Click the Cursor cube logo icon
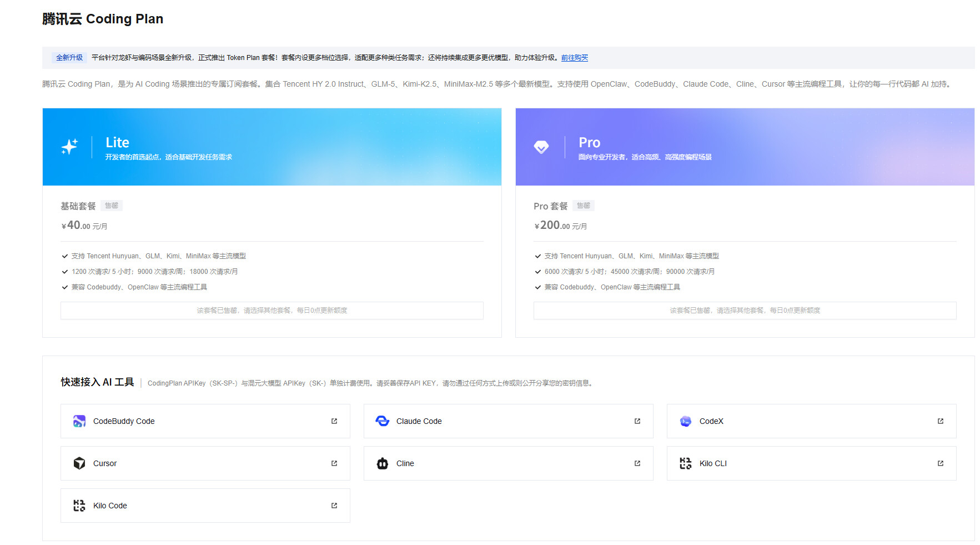Image resolution: width=980 pixels, height=545 pixels. pos(79,463)
